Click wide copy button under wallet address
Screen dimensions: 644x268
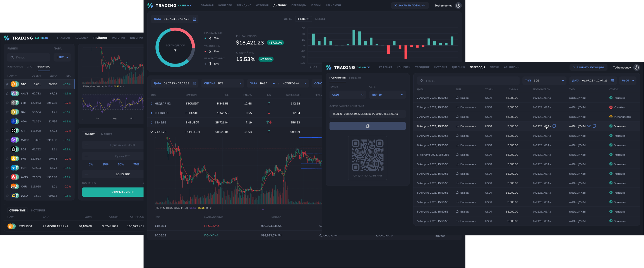[367, 126]
